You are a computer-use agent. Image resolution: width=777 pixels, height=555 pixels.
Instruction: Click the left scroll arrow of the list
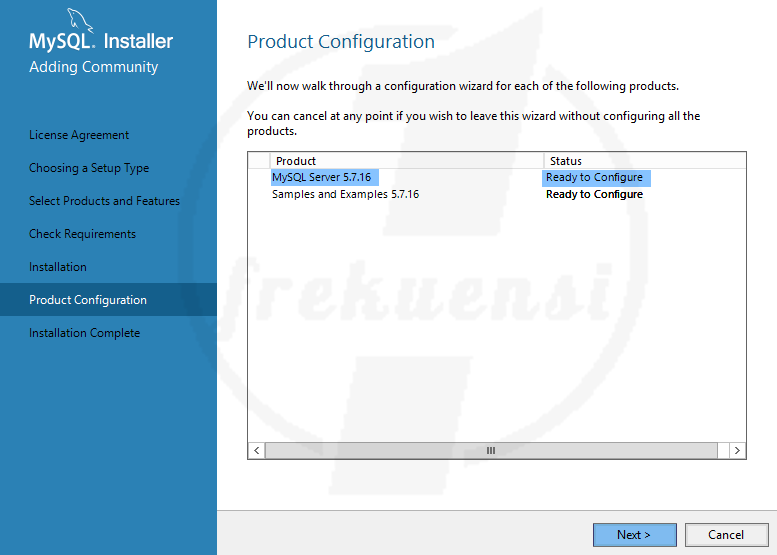coord(256,450)
